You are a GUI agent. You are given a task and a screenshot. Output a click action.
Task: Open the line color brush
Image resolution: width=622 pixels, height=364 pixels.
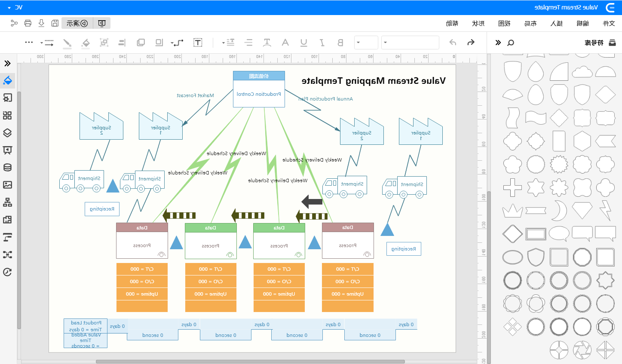(x=67, y=42)
